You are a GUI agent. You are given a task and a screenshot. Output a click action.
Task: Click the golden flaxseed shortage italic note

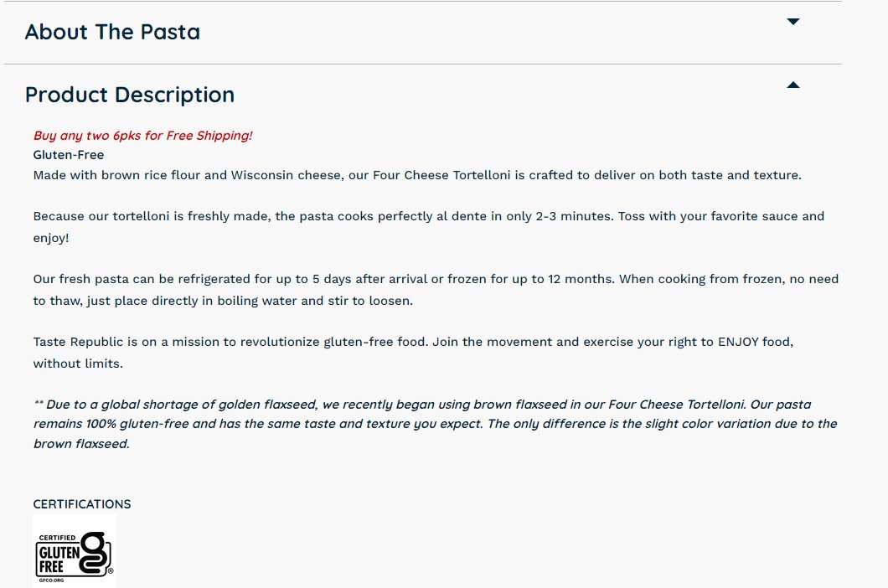click(435, 424)
